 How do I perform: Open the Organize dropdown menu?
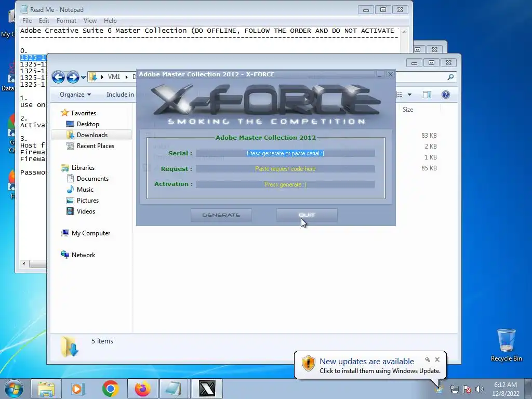pos(75,95)
